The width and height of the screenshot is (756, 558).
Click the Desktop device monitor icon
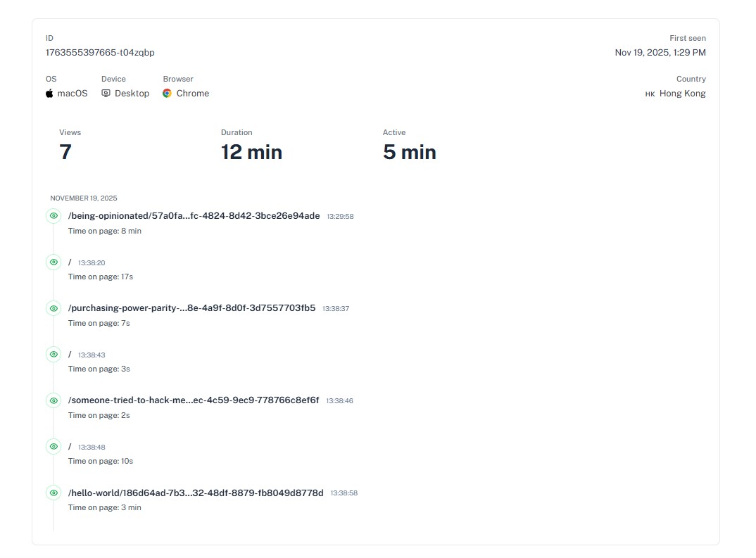(x=106, y=94)
